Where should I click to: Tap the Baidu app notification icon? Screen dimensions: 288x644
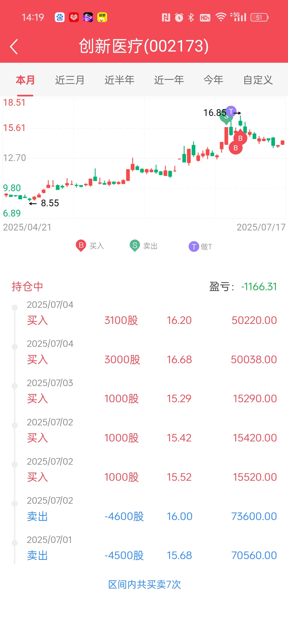coord(59,17)
